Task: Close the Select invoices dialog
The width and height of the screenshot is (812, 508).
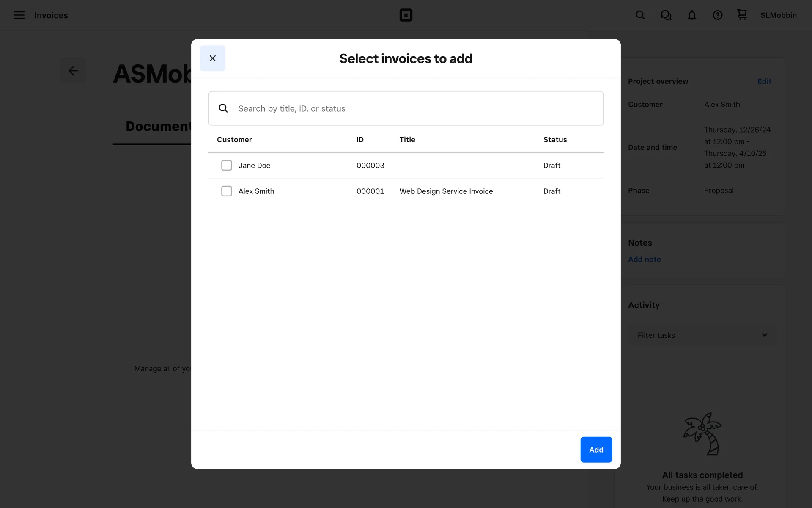Action: pyautogui.click(x=212, y=58)
